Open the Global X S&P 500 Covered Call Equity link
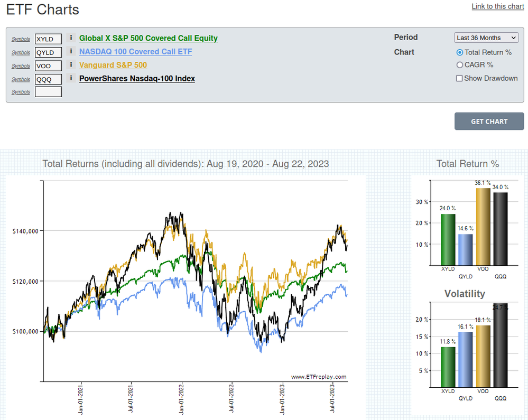Viewport: 528px width, 420px height. coord(148,38)
